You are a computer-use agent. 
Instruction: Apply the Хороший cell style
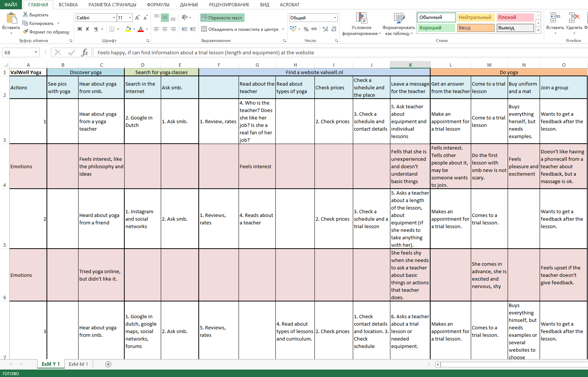436,28
